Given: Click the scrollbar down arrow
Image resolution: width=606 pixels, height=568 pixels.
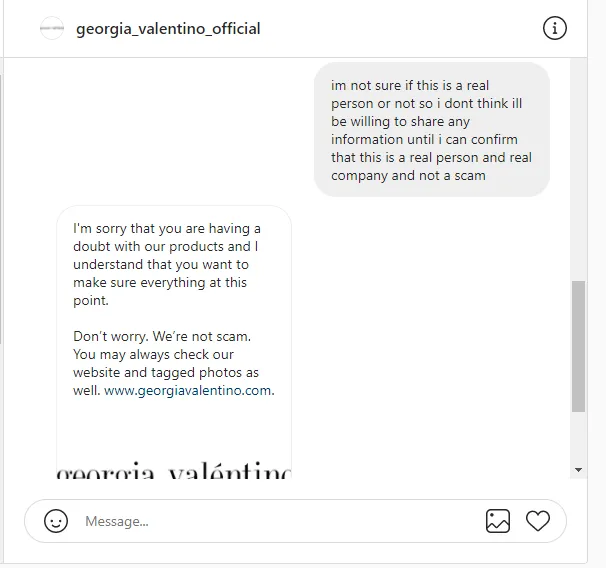Looking at the screenshot, I should pos(578,470).
